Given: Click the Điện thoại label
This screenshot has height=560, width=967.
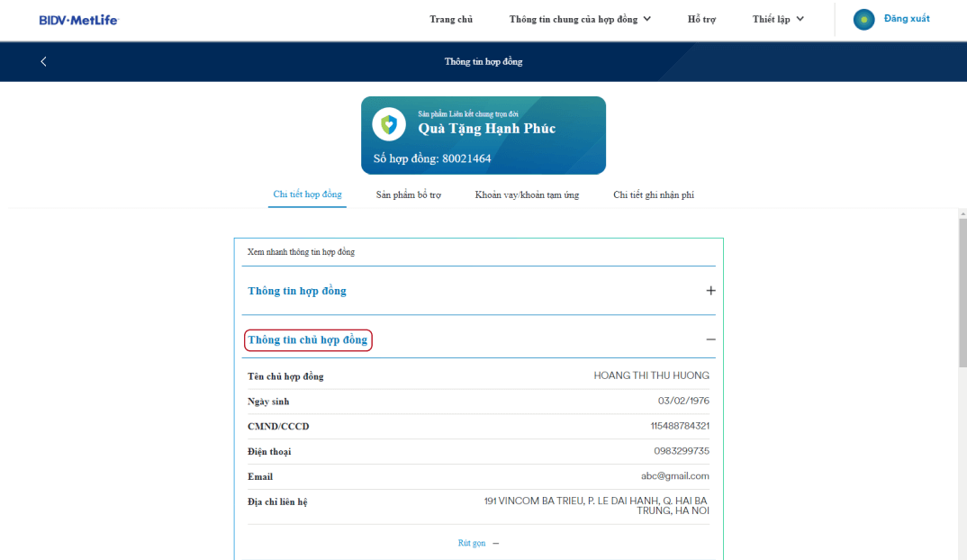Looking at the screenshot, I should click(269, 451).
